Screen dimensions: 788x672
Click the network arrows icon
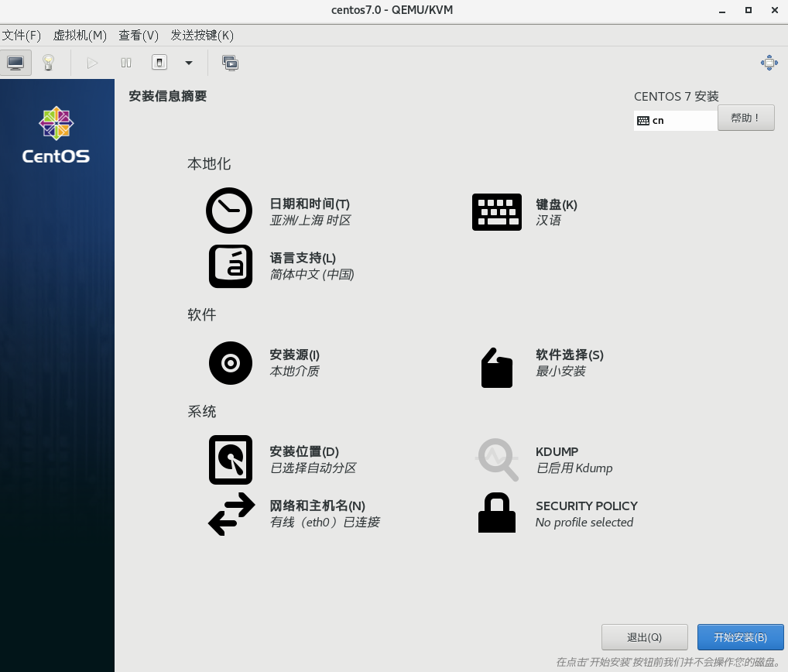[x=231, y=513]
